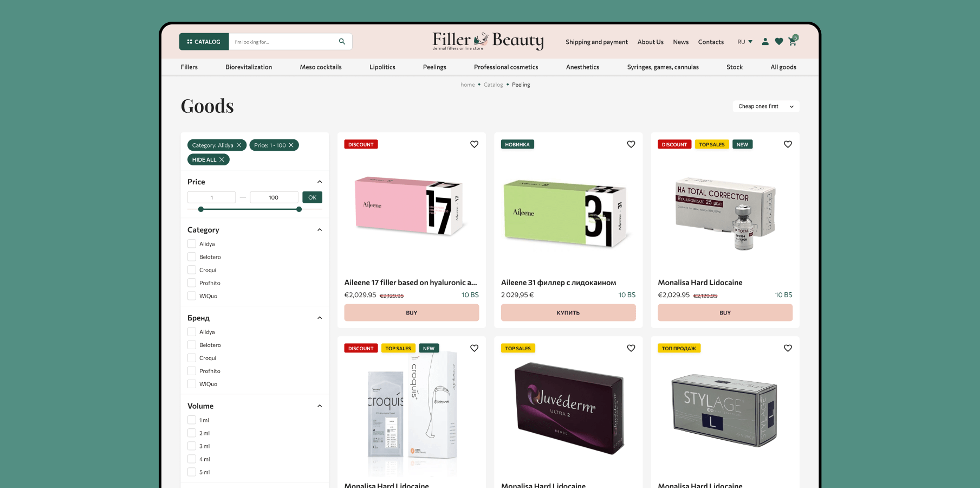Buy Aileene 17 filler
980x488 pixels.
[412, 313]
